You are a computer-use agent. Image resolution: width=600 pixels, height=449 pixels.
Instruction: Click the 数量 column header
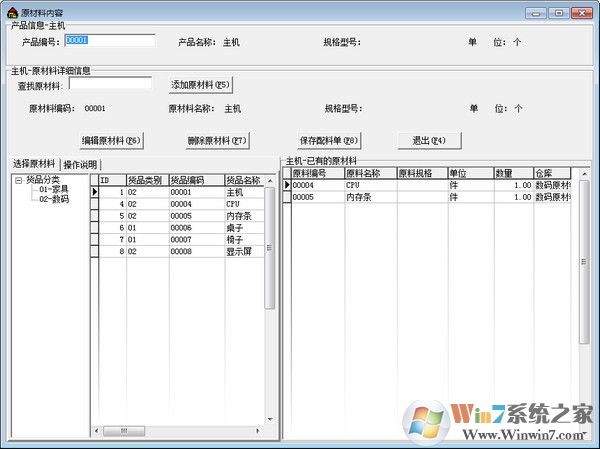(514, 173)
